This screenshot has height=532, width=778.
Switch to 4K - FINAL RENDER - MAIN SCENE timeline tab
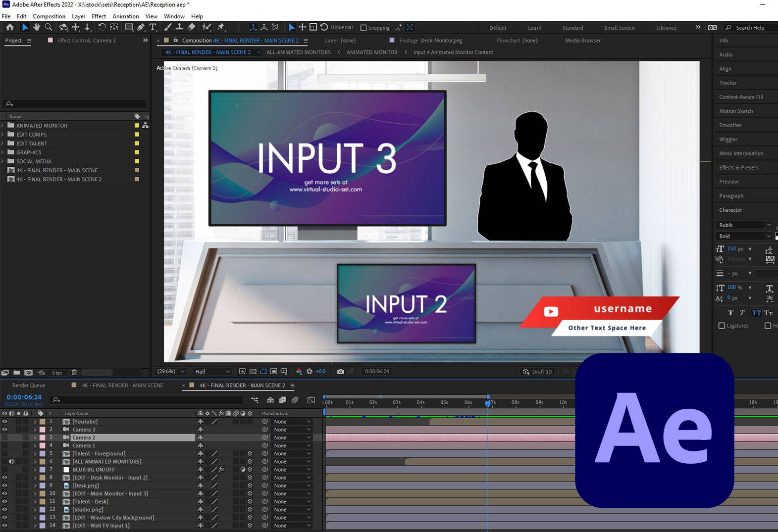pos(122,386)
